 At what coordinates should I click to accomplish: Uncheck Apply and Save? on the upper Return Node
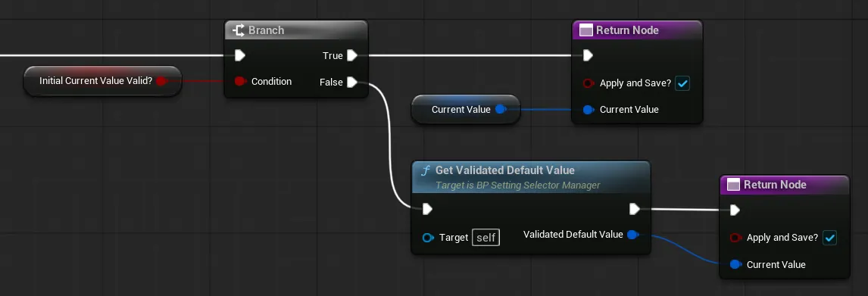(682, 83)
